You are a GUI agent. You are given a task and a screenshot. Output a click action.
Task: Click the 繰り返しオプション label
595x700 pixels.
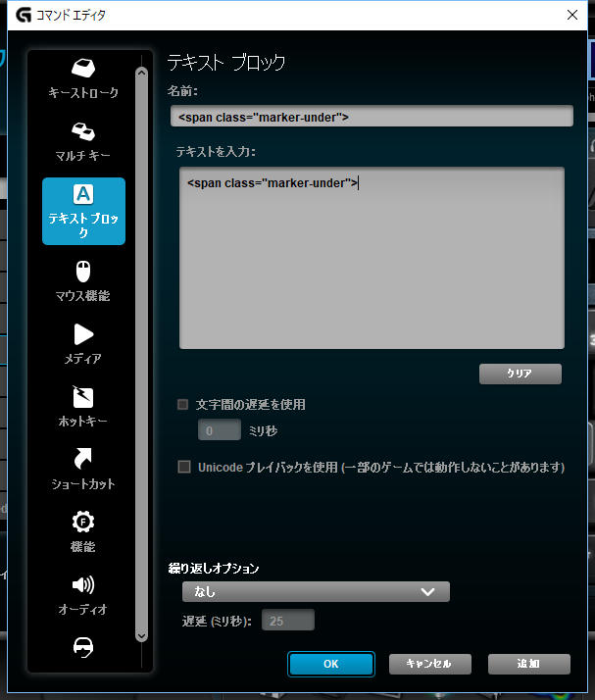[214, 568]
